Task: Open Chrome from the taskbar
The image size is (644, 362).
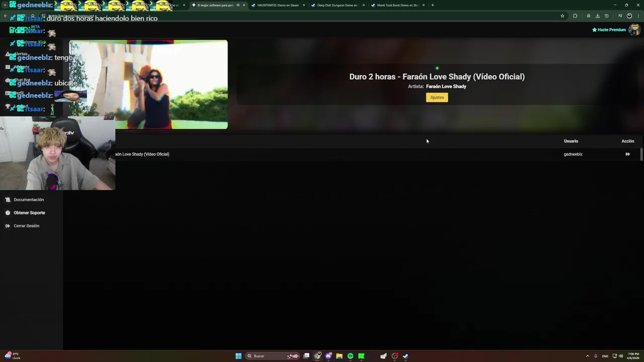Action: click(317, 356)
